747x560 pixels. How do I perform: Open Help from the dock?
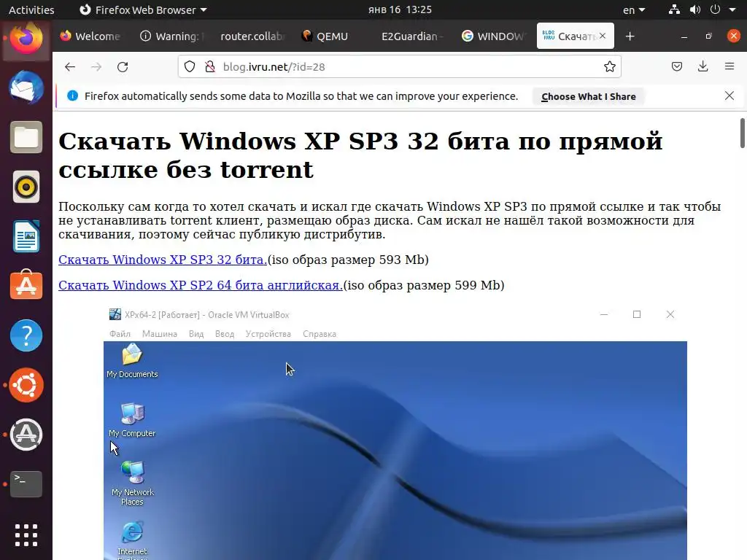pos(26,335)
